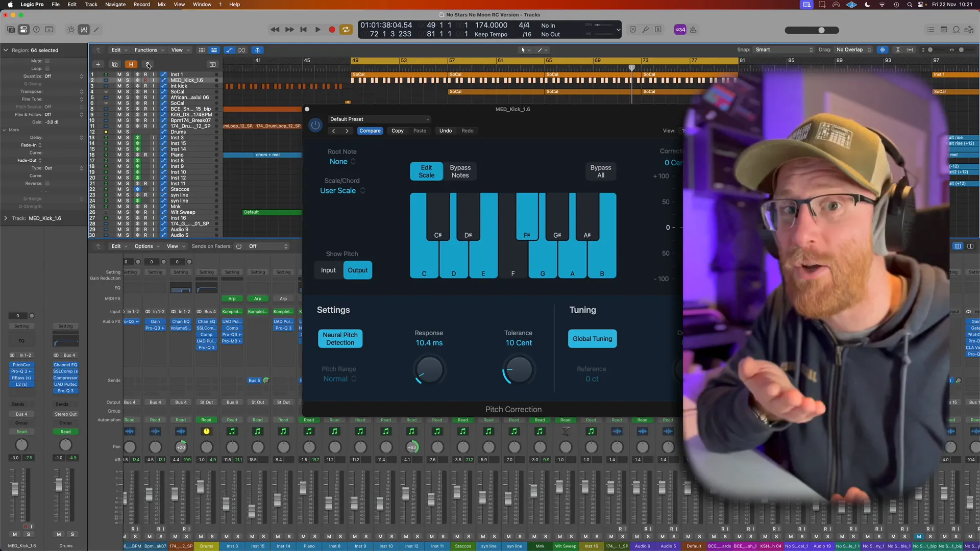Image resolution: width=980 pixels, height=551 pixels.
Task: Adjust the Tolerance knob
Action: (518, 370)
